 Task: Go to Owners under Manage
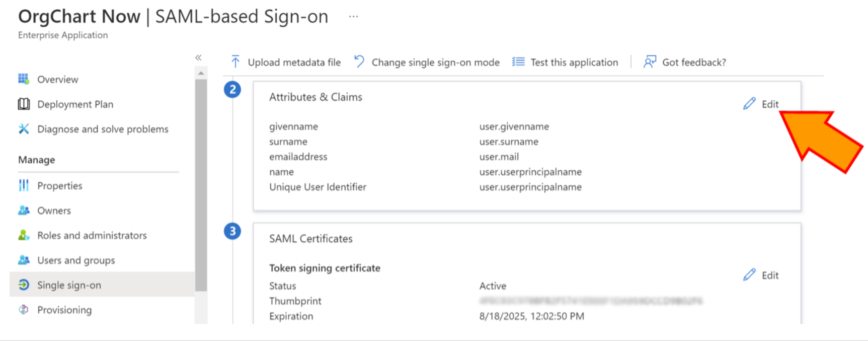click(x=54, y=211)
